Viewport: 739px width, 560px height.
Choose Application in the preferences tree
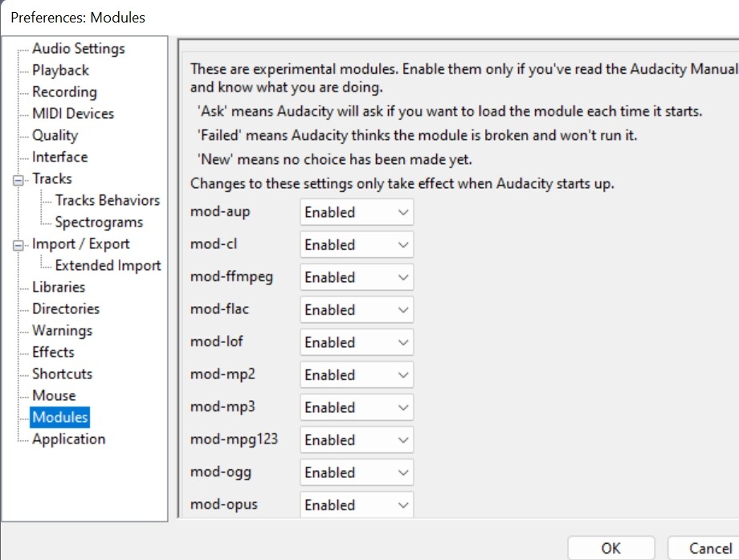pos(68,439)
